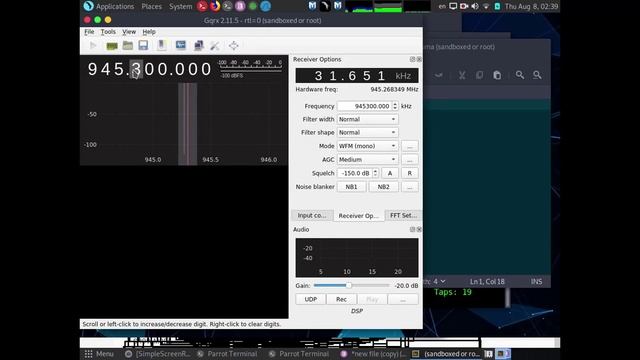Open the I/Q recording tool icon
Image resolution: width=640 pixels, height=360 pixels.
click(162, 45)
